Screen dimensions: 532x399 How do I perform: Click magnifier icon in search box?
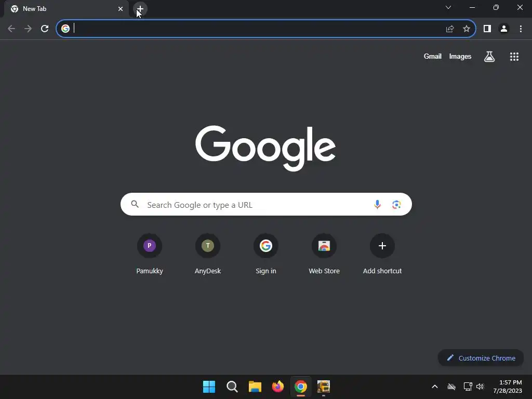coord(135,204)
